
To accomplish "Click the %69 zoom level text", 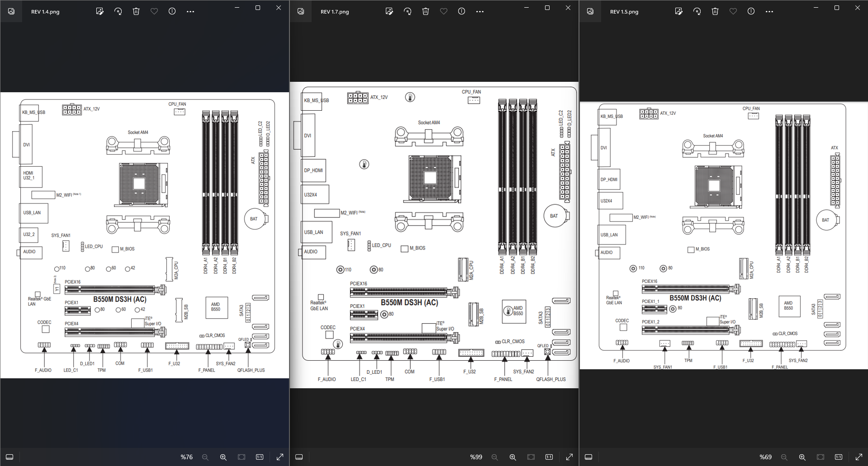I will [x=766, y=457].
